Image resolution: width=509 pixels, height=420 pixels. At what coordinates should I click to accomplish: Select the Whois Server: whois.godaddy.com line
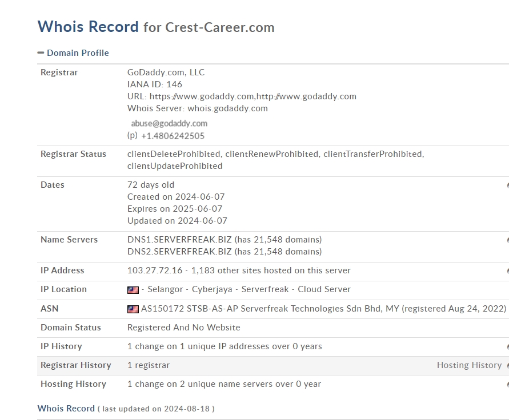197,108
